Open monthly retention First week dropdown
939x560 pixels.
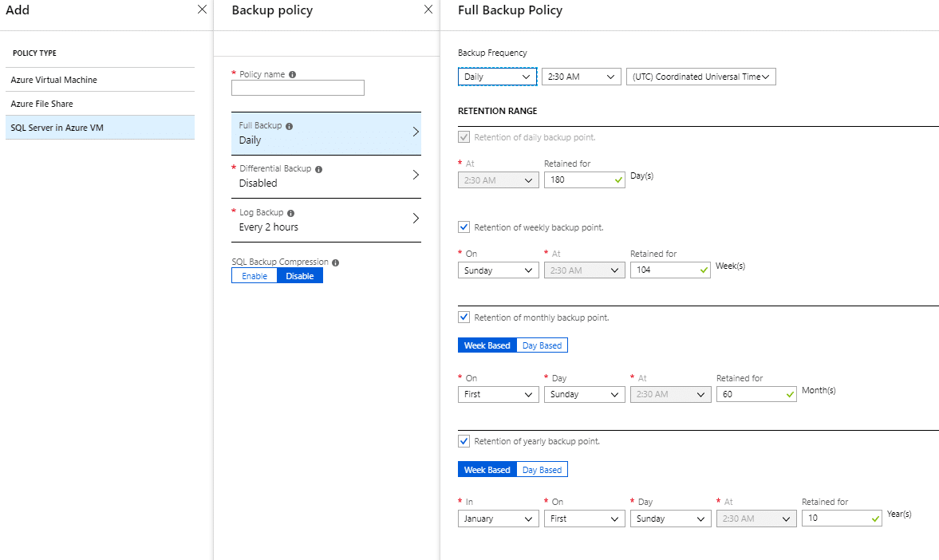499,394
